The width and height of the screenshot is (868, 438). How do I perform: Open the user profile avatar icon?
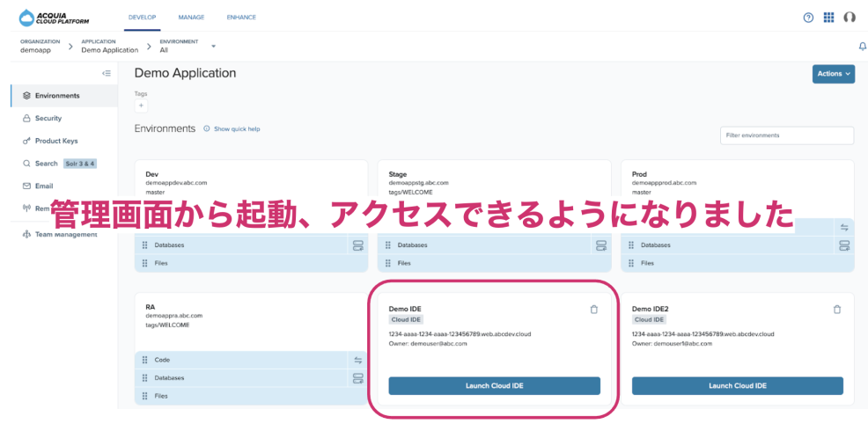point(850,18)
